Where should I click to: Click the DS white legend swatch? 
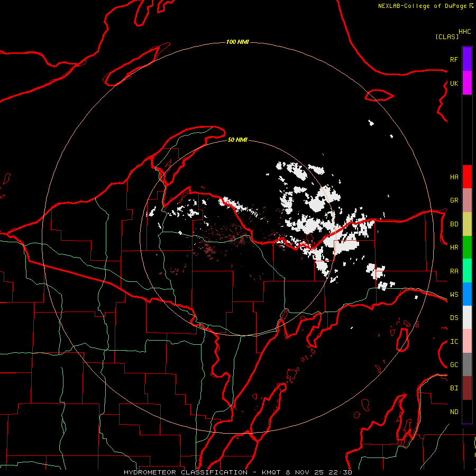(x=467, y=317)
